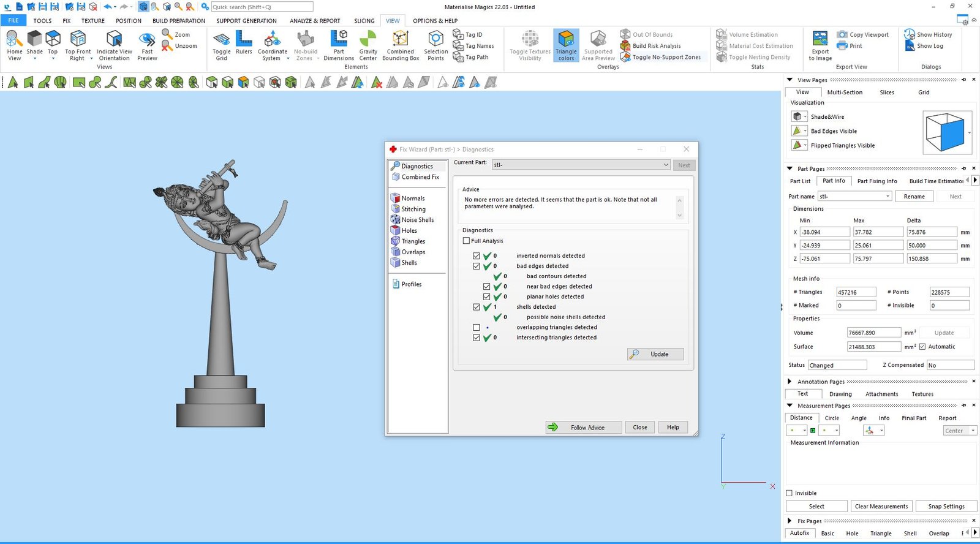Image resolution: width=980 pixels, height=544 pixels.
Task: Open the Support Generation ribbon tab
Action: click(x=246, y=21)
